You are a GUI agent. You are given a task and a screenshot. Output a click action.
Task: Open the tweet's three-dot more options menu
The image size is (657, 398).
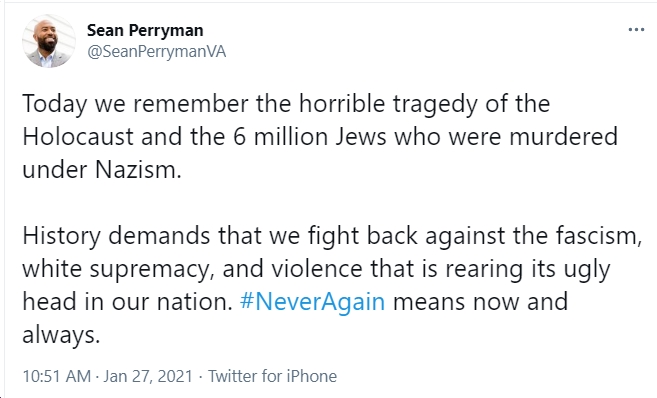(x=636, y=30)
